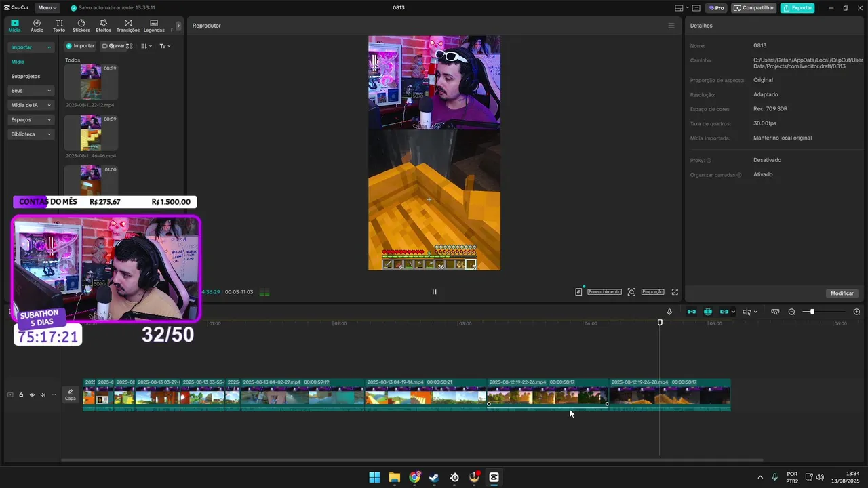
Task: Switch to the Transições tab
Action: click(x=128, y=26)
